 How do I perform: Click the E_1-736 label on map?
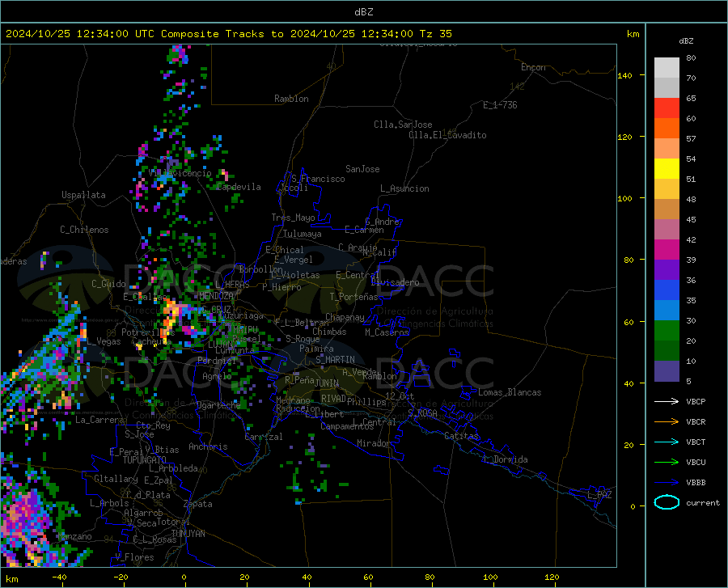(500, 105)
